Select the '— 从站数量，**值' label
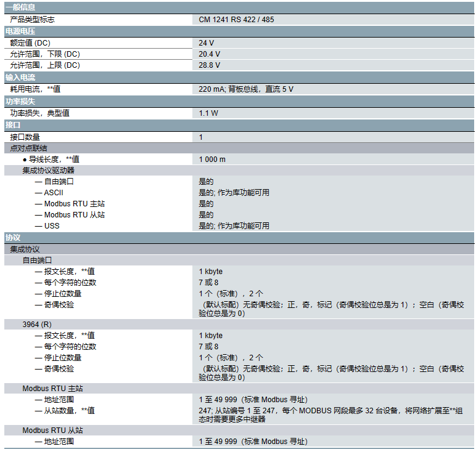476x449 pixels. [x=65, y=411]
